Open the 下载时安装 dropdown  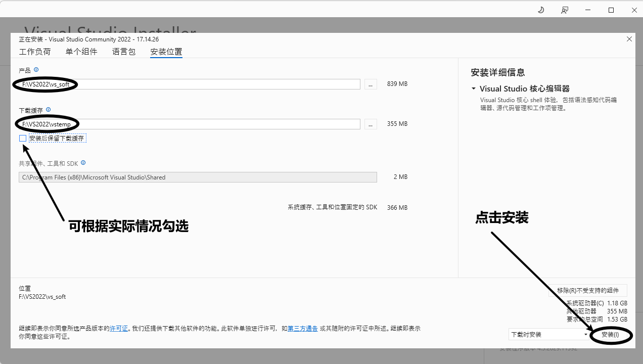coord(549,335)
